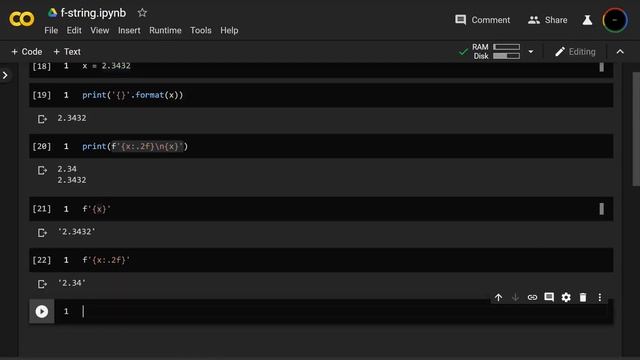
Task: Click cell 22 code f'{x:.2f}'
Action: pyautogui.click(x=106, y=260)
